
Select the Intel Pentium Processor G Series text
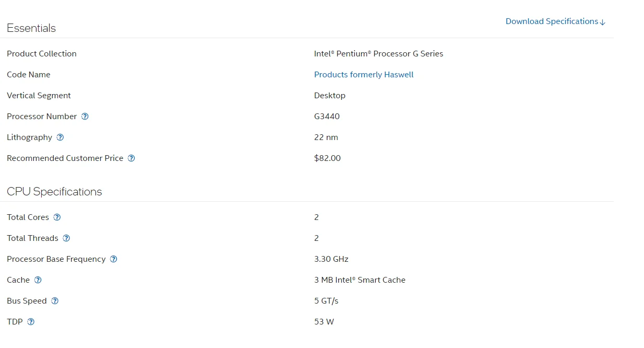point(378,54)
